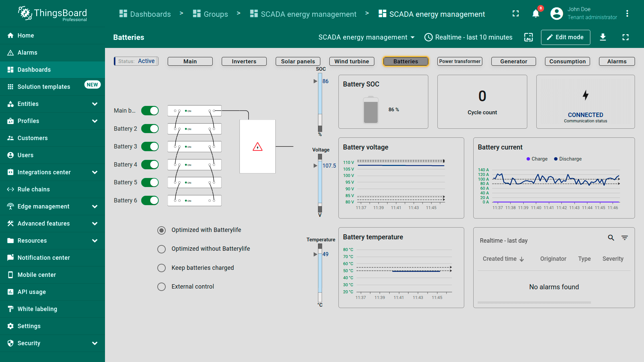This screenshot has height=362, width=644.
Task: Open the SCADA energy management dropdown
Action: 366,37
